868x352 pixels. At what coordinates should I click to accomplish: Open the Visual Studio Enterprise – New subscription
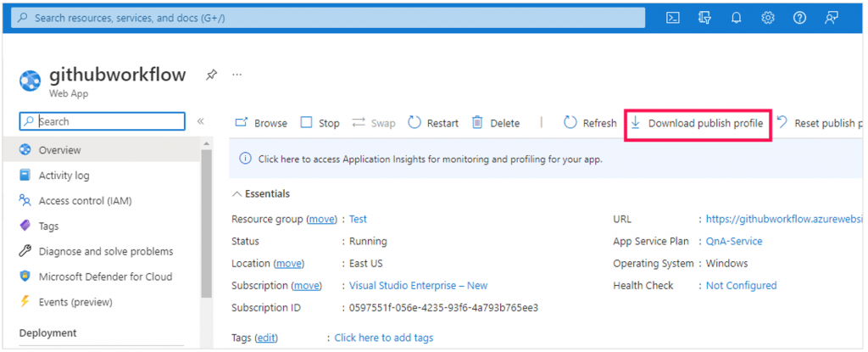click(x=418, y=286)
